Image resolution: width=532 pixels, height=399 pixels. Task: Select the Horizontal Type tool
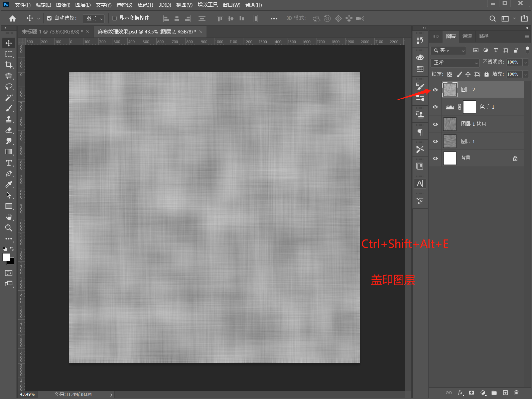pyautogui.click(x=9, y=163)
